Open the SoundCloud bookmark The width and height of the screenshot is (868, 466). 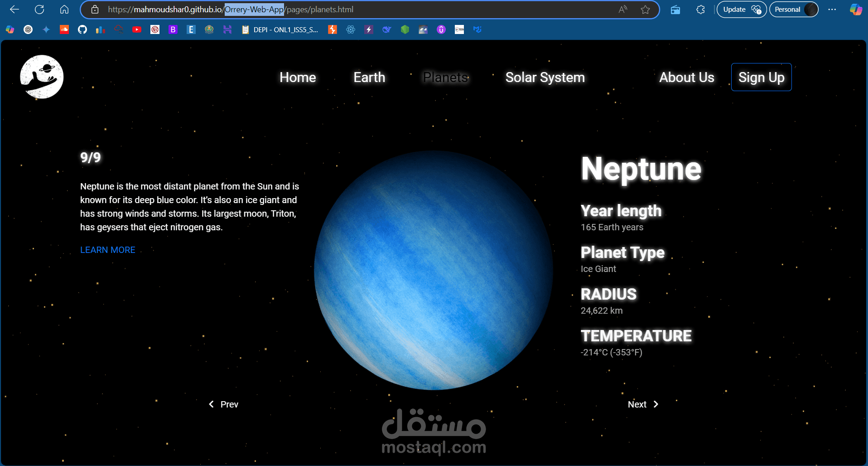[64, 29]
